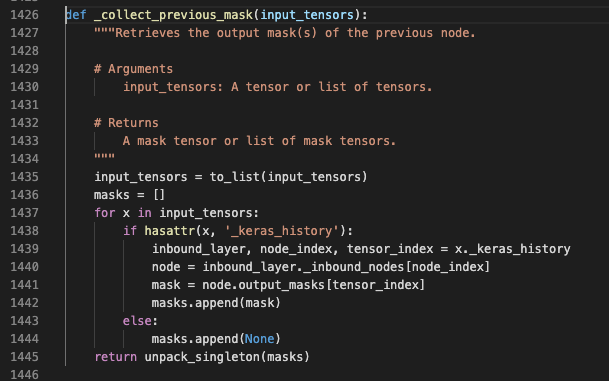Click the input_tensors parameter in def line

(x=307, y=15)
